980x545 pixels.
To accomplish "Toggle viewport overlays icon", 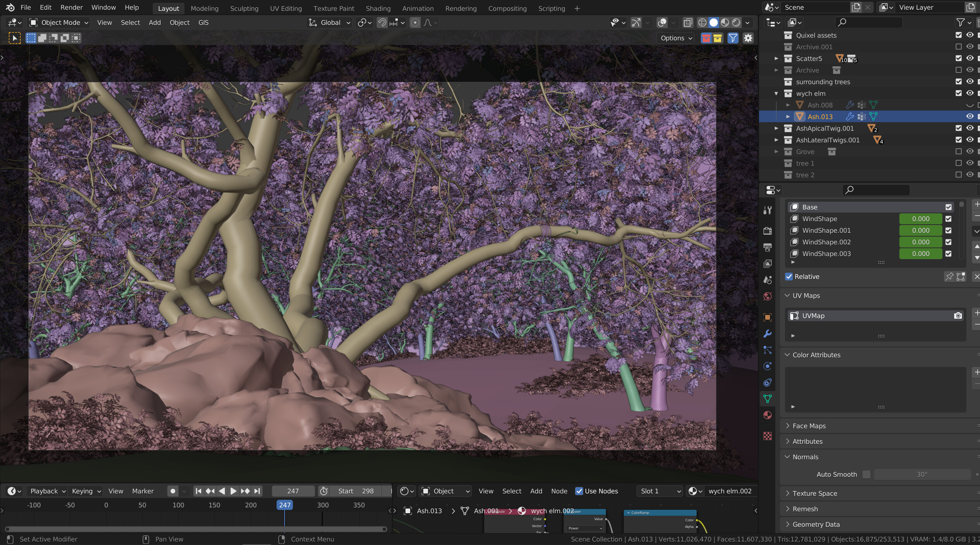I will coord(662,22).
